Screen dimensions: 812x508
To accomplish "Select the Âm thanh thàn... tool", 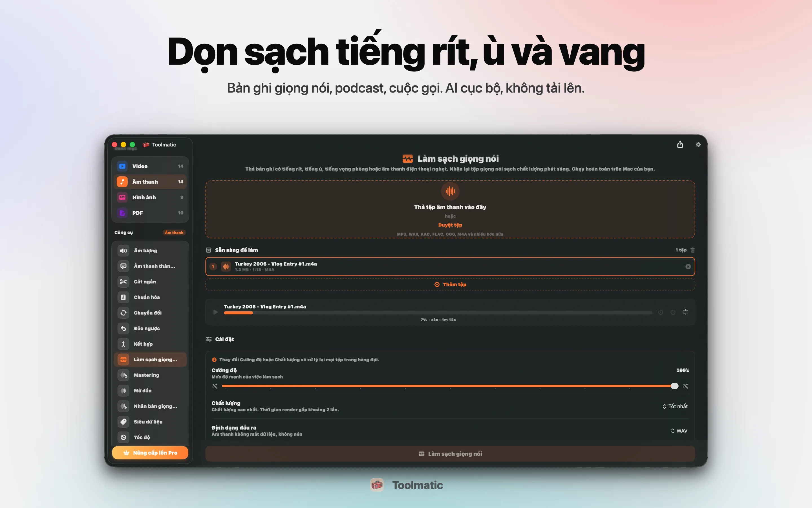I will (x=150, y=266).
